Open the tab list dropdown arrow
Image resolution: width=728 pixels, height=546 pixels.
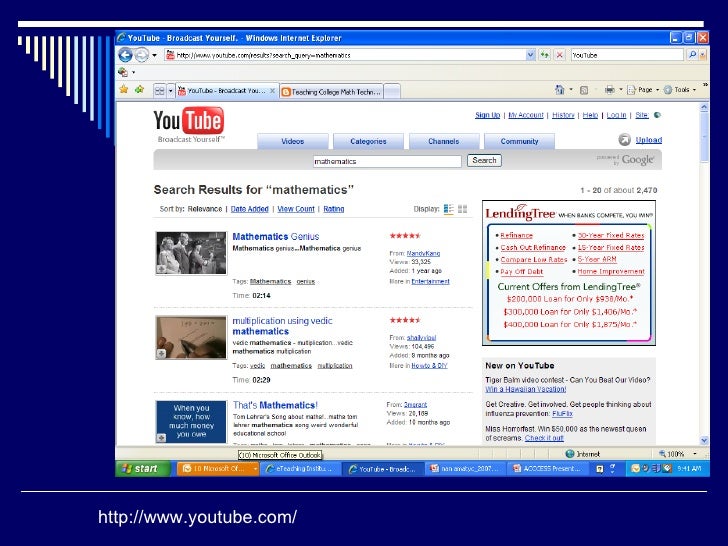coord(170,91)
